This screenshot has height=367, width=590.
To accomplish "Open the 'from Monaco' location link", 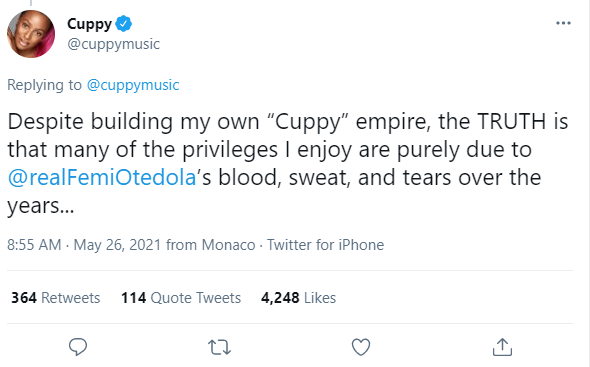I will (211, 245).
